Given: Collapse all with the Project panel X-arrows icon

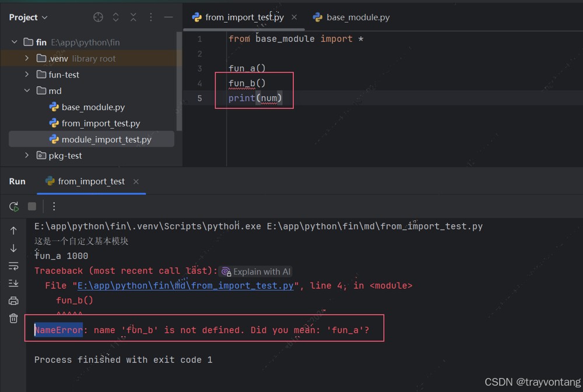Looking at the screenshot, I should [133, 17].
